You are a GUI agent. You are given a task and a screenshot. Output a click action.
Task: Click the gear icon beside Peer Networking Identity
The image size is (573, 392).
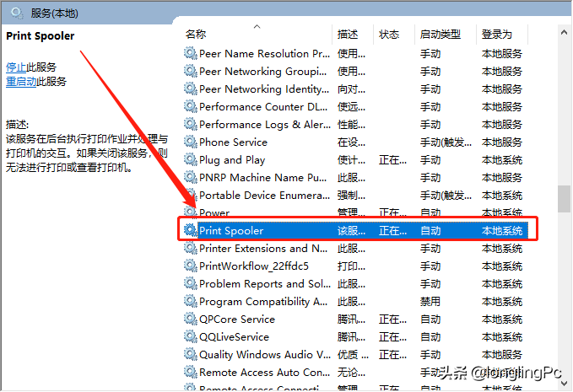tap(190, 89)
